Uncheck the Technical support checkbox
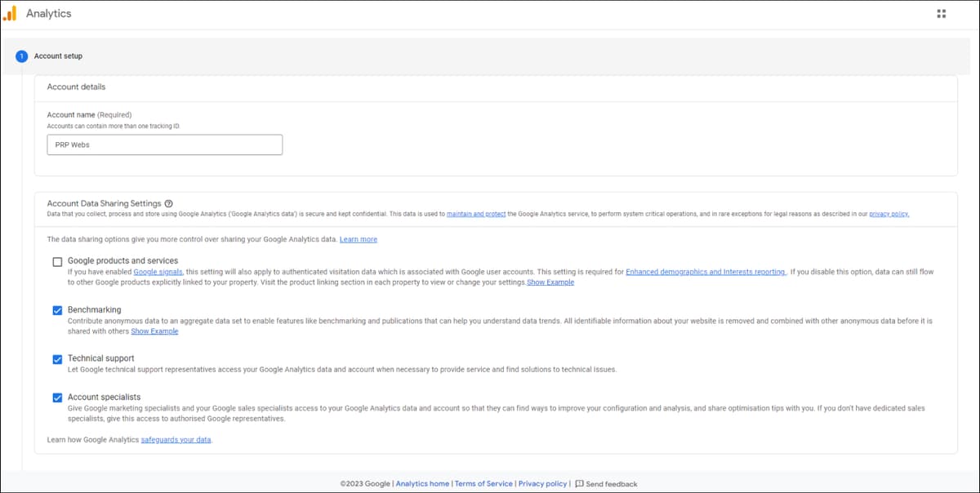Image resolution: width=980 pixels, height=493 pixels. pos(57,359)
